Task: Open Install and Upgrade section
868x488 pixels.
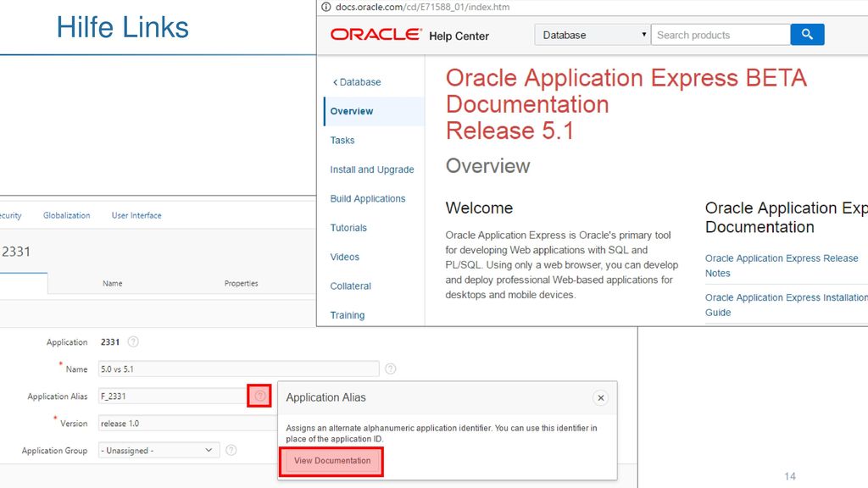Action: [372, 169]
